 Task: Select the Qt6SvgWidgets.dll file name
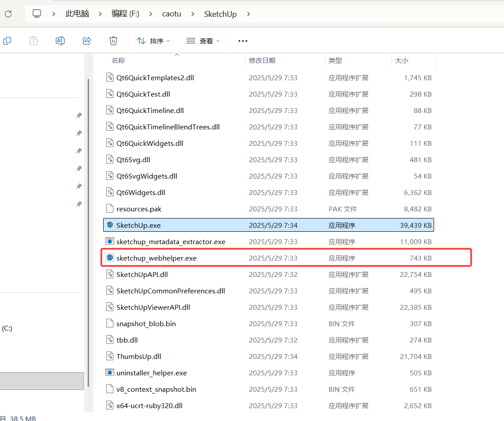pos(147,176)
